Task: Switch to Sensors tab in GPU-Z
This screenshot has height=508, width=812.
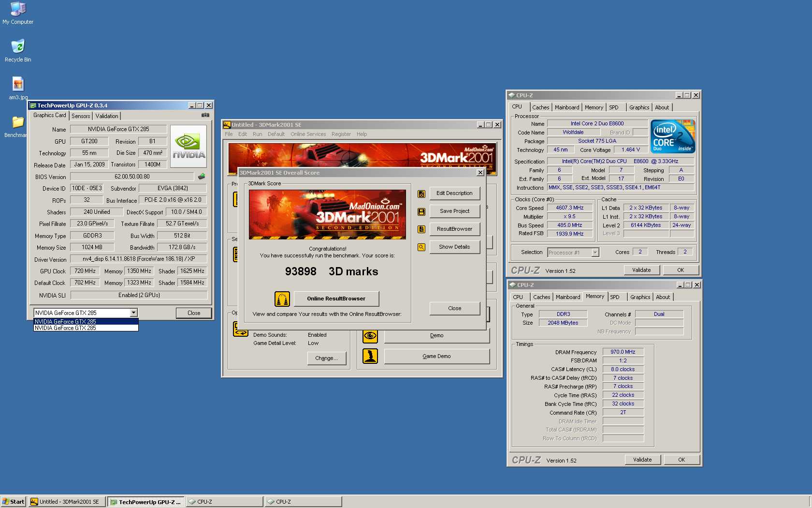Action: (81, 116)
